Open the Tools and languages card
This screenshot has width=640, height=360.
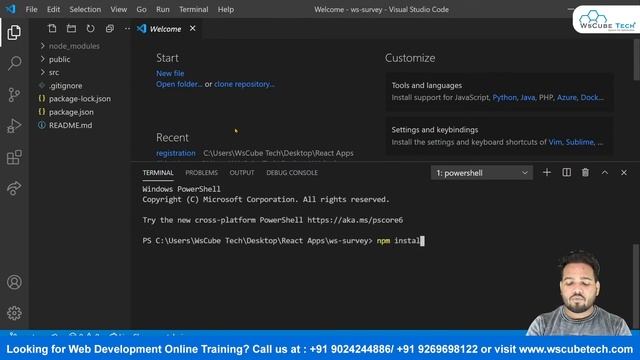499,92
